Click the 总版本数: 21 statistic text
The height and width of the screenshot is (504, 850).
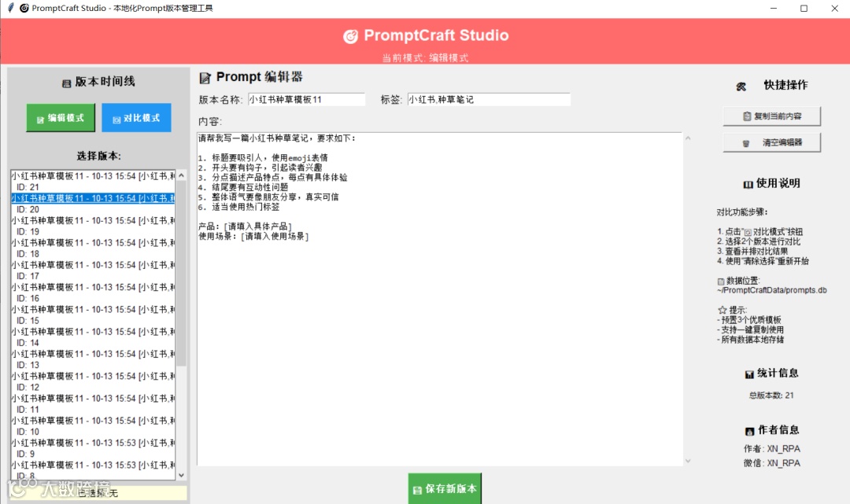click(771, 395)
